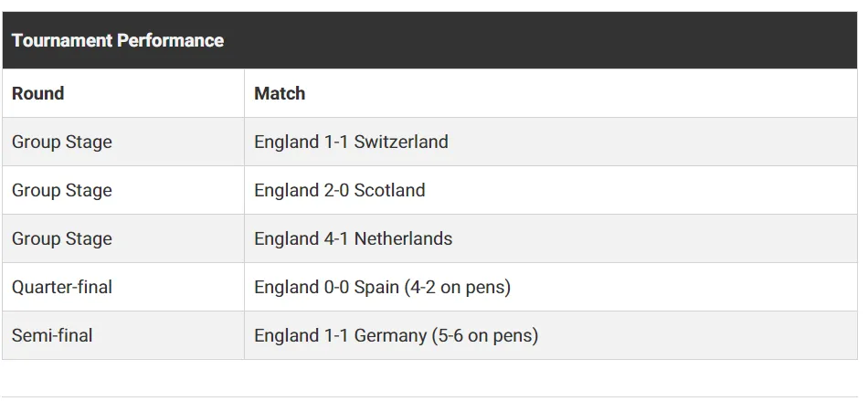Click the word Scotland in second row
Viewport: 868px width, 401px height.
click(390, 190)
